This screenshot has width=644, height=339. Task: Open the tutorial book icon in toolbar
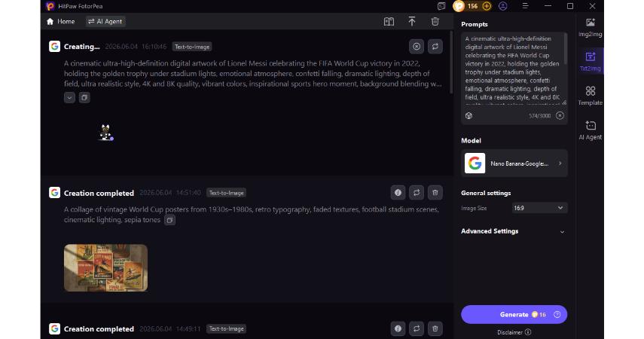pyautogui.click(x=389, y=22)
